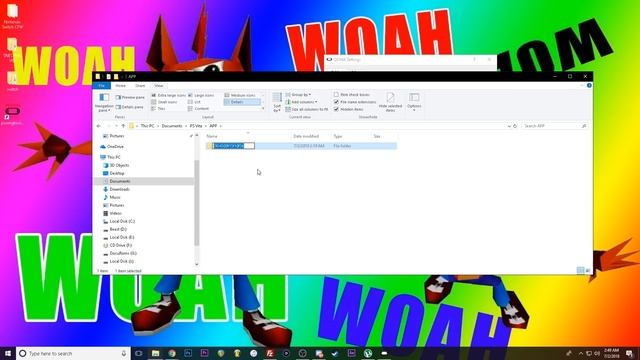
Task: Open the folder Options button
Action: [x=414, y=102]
